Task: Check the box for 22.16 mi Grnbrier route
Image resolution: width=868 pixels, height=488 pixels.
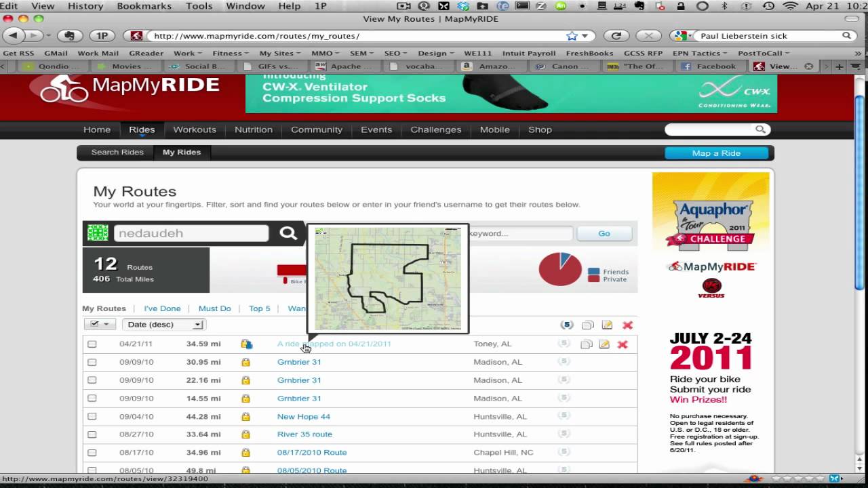Action: [92, 380]
